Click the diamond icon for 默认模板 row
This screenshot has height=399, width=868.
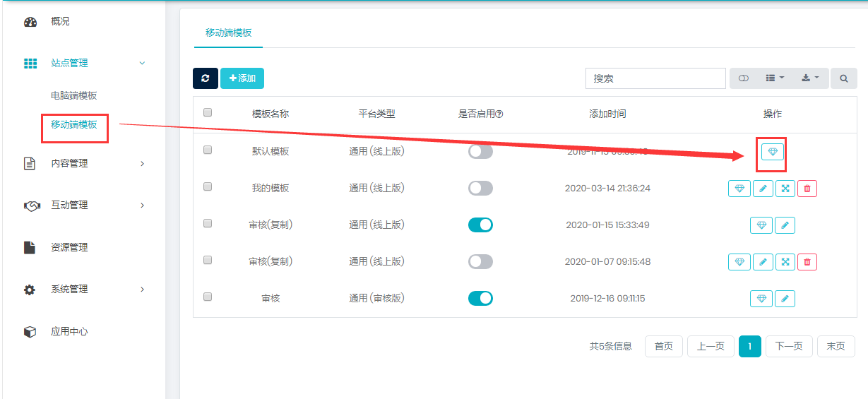pos(772,152)
